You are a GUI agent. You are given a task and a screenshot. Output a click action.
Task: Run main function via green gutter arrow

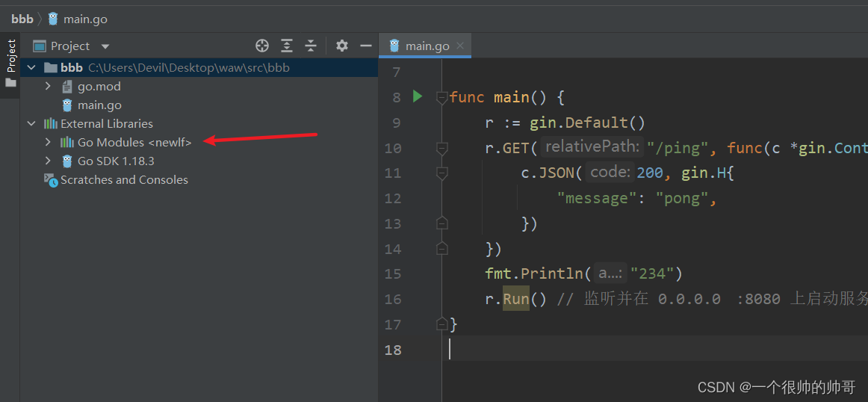point(418,96)
